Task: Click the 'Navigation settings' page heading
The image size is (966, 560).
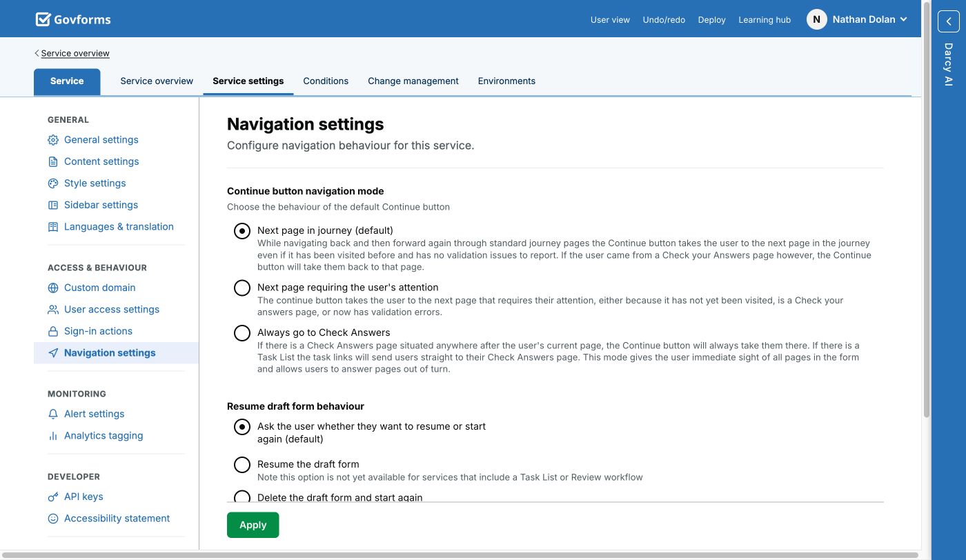Action: (x=306, y=124)
